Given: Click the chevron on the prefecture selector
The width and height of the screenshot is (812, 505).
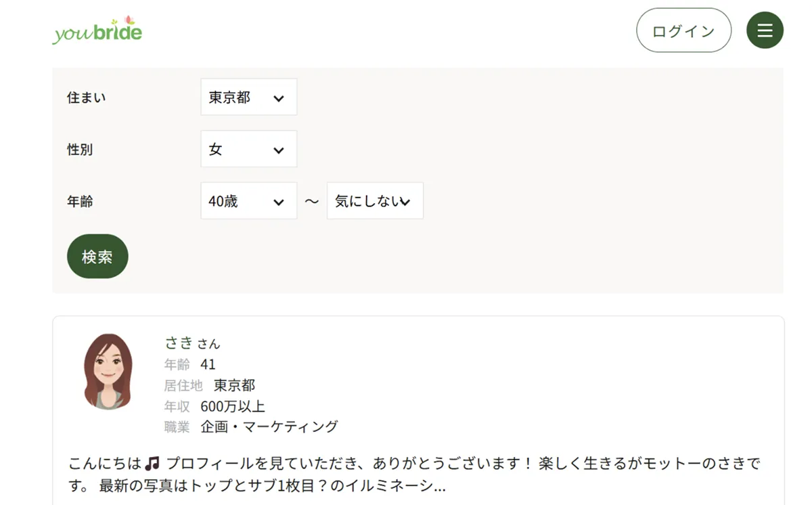Looking at the screenshot, I should pyautogui.click(x=279, y=97).
